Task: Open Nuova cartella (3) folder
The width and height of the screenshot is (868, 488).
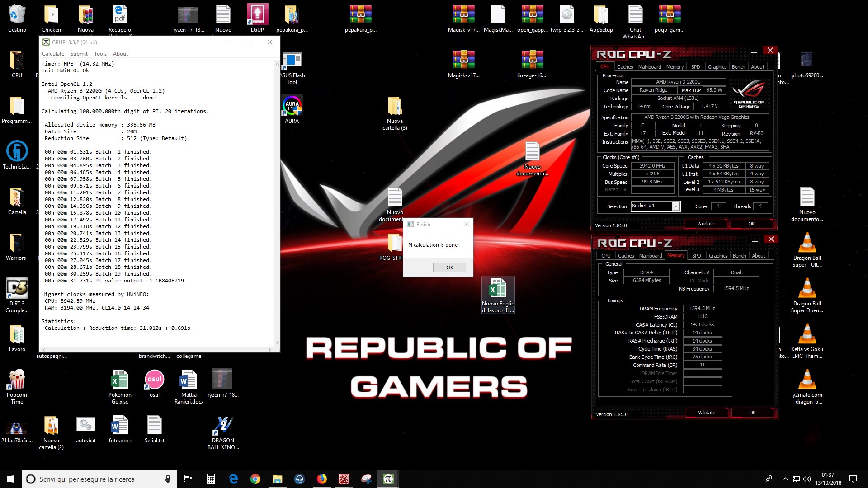Action: [395, 113]
